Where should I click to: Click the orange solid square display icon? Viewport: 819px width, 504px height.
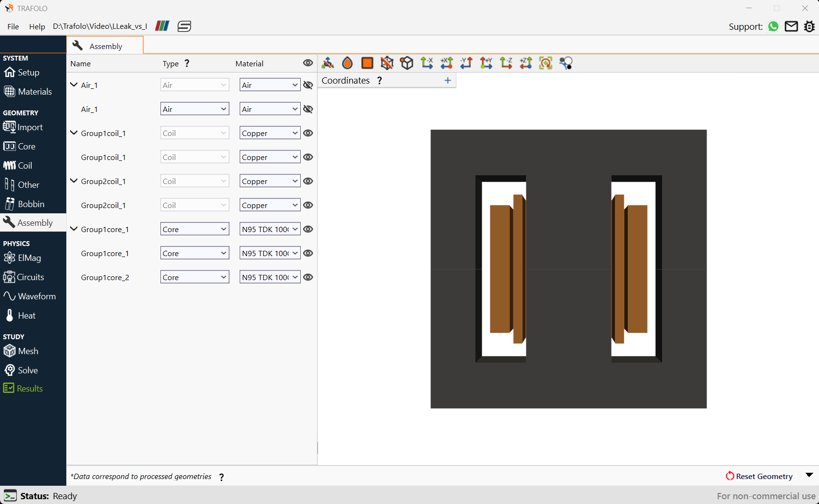[x=367, y=63]
